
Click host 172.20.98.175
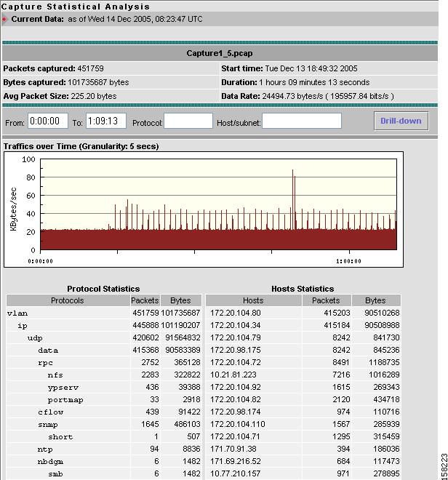click(236, 350)
